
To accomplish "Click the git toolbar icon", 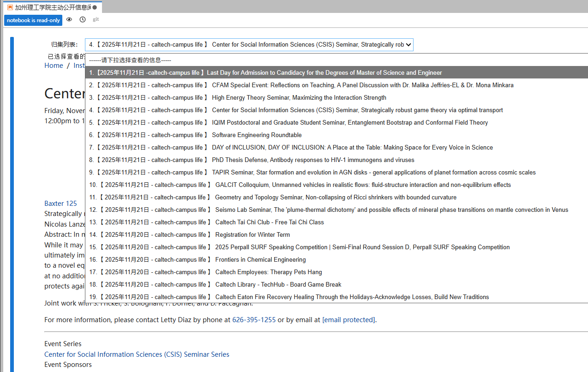I will 96,19.
